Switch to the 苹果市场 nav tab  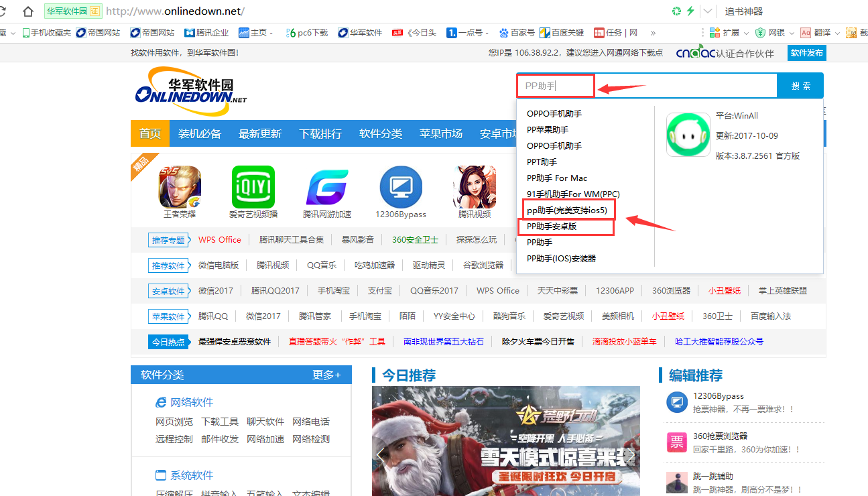click(441, 133)
